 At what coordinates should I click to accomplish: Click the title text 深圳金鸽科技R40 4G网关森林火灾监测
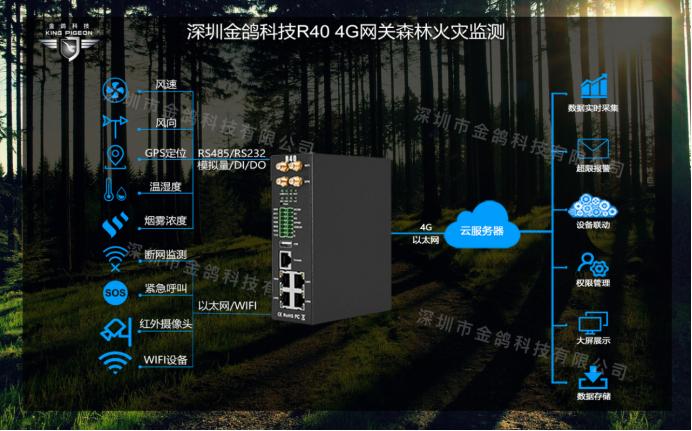pyautogui.click(x=346, y=31)
